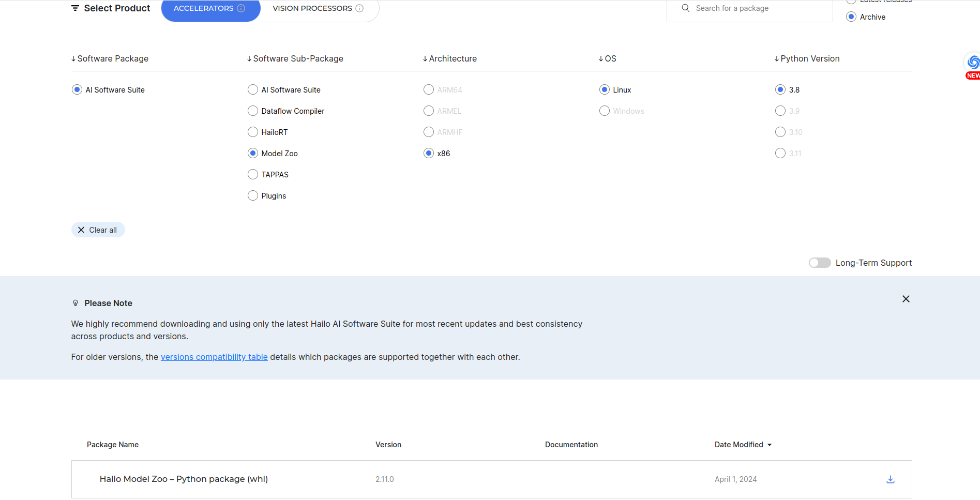Click the download icon for Hailo Model Zoo package
The width and height of the screenshot is (980, 500).
tap(890, 479)
